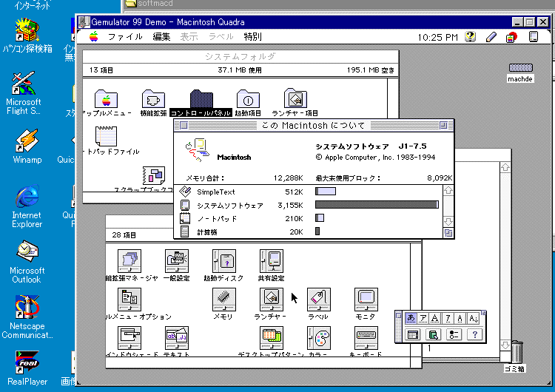The width and height of the screenshot is (555, 392).
Task: Open the Apple menu
Action: click(94, 36)
